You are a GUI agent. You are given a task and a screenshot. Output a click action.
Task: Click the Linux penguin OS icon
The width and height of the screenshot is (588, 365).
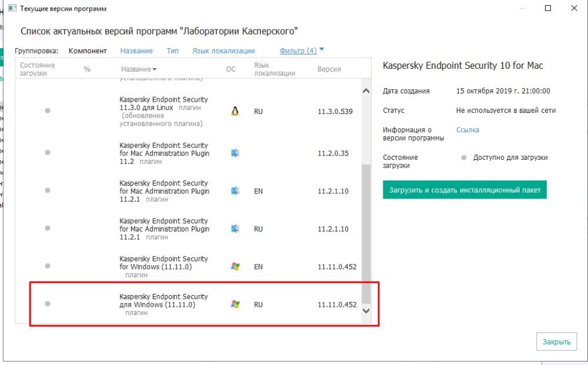pos(235,111)
